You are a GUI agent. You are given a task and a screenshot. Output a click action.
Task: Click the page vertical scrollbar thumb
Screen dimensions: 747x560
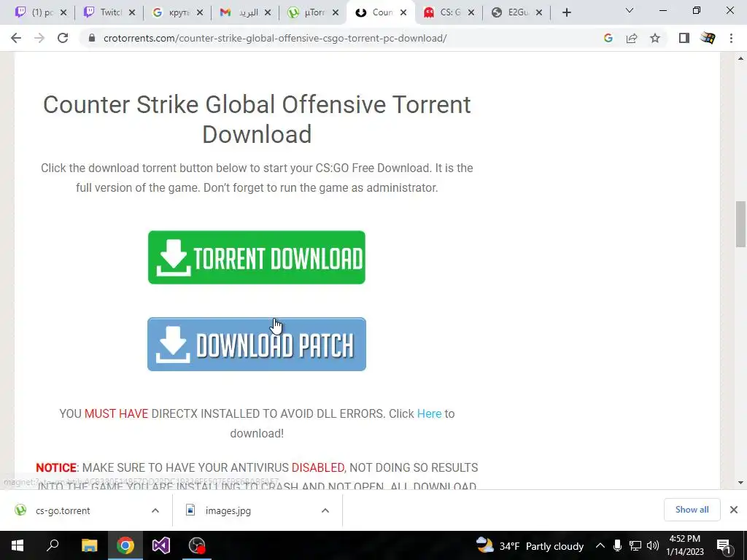740,224
